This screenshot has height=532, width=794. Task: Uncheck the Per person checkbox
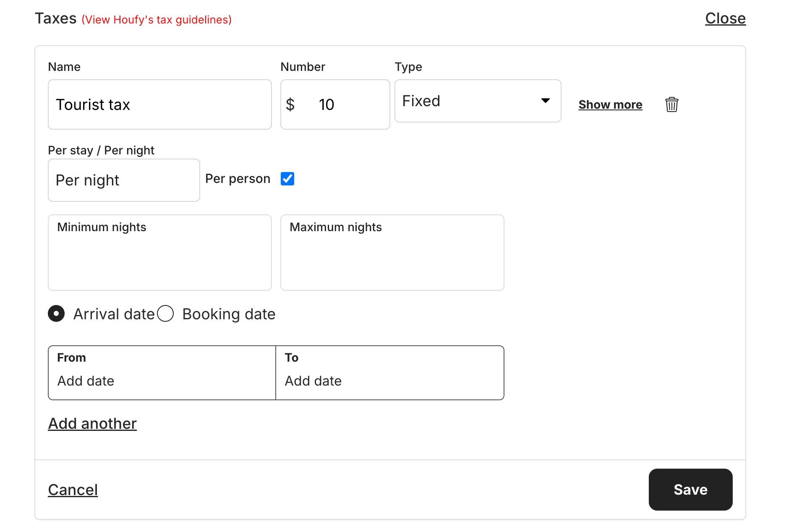[287, 179]
